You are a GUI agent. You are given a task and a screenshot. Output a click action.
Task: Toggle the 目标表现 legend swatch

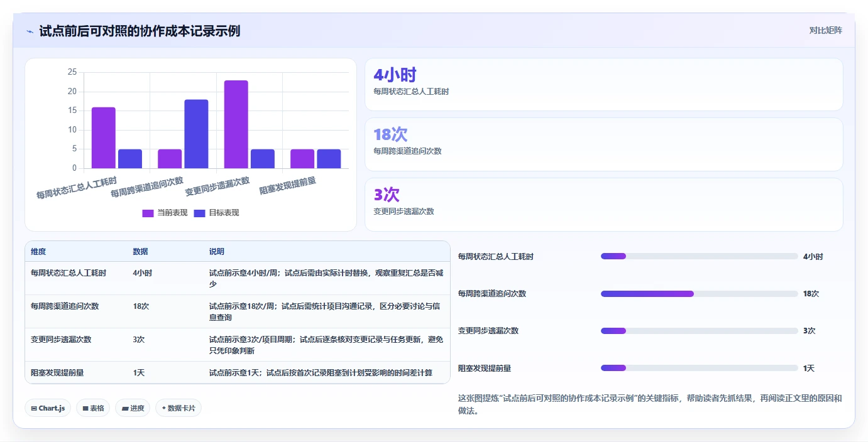[x=199, y=213]
